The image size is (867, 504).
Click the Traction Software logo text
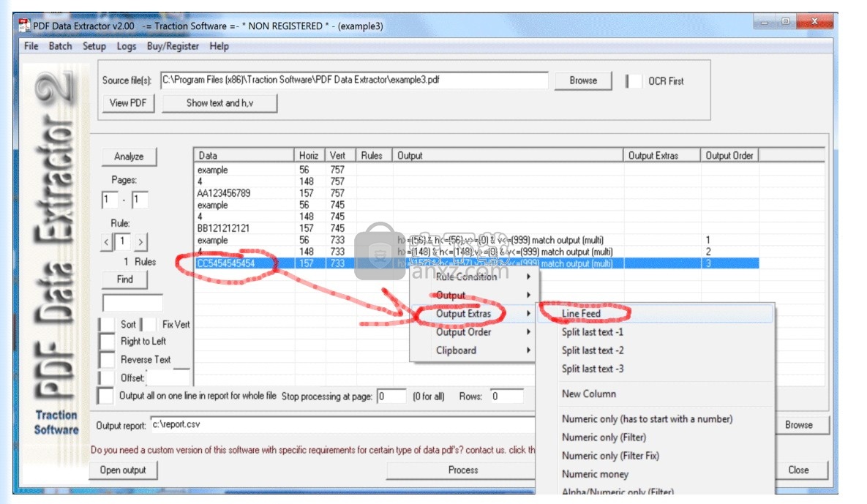(56, 422)
